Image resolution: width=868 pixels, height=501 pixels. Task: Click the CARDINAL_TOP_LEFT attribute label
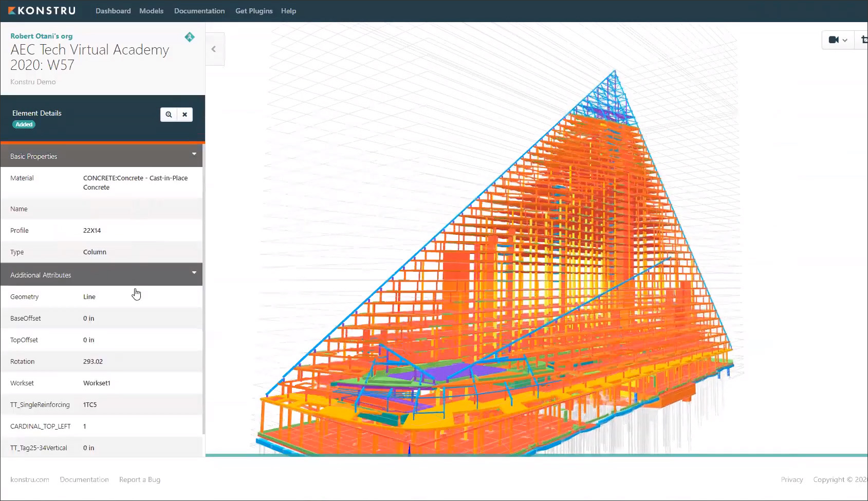(41, 426)
